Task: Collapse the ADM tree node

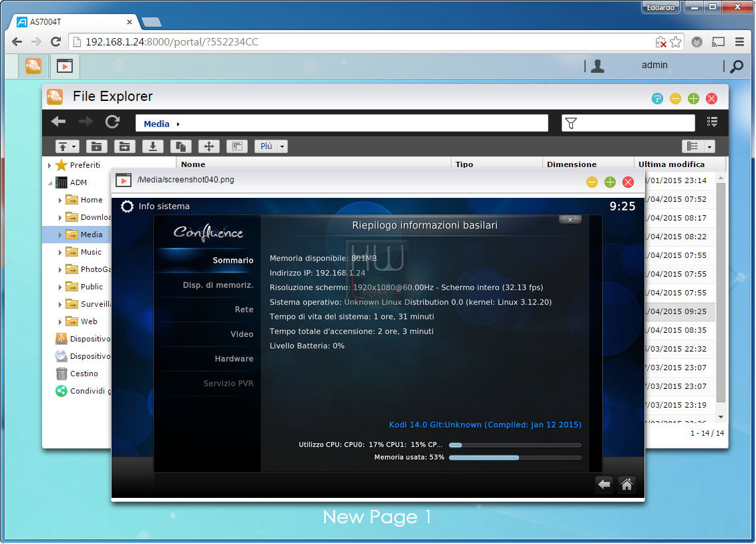Action: (50, 182)
